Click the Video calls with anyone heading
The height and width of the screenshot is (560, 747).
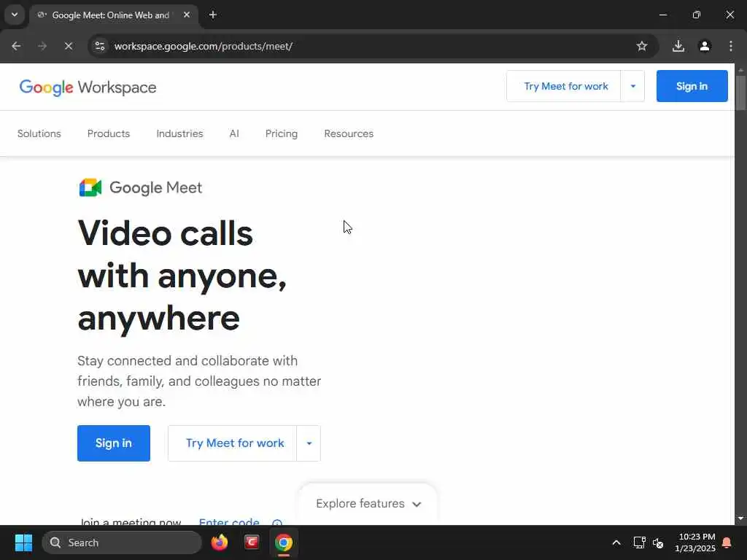point(182,276)
